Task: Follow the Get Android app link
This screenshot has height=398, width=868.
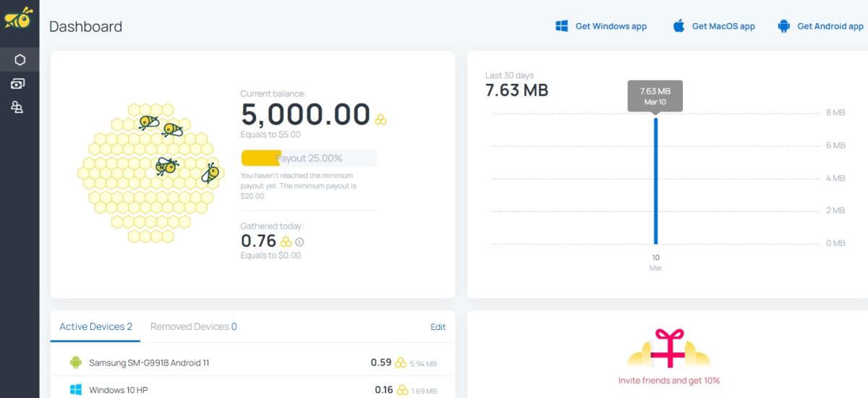Action: tap(830, 26)
